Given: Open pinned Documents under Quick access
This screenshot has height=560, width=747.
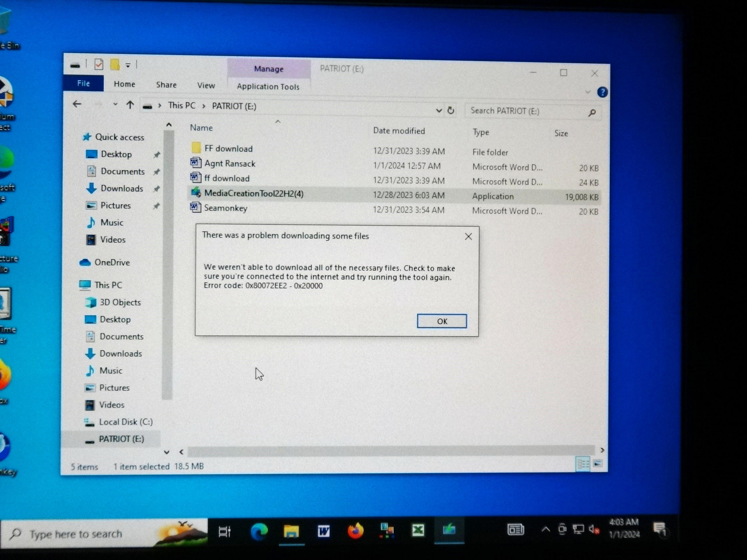Looking at the screenshot, I should coord(122,171).
